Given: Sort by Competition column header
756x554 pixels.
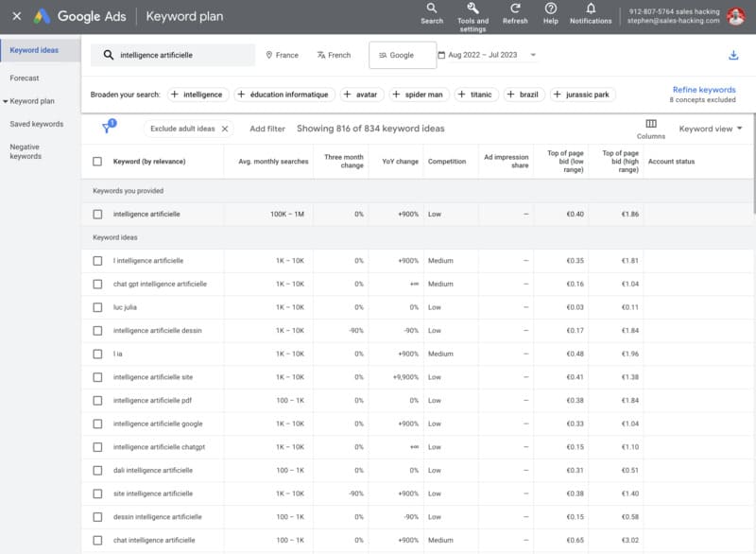Looking at the screenshot, I should 447,162.
